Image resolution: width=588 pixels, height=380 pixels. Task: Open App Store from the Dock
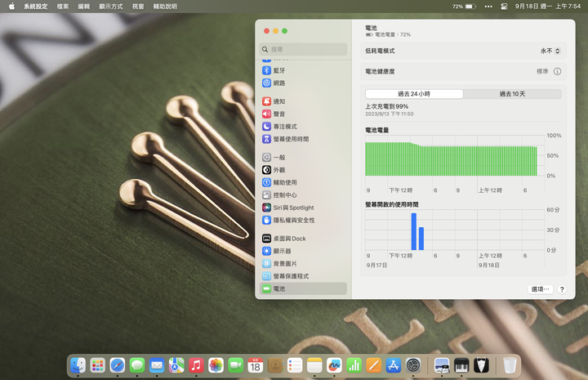(393, 365)
